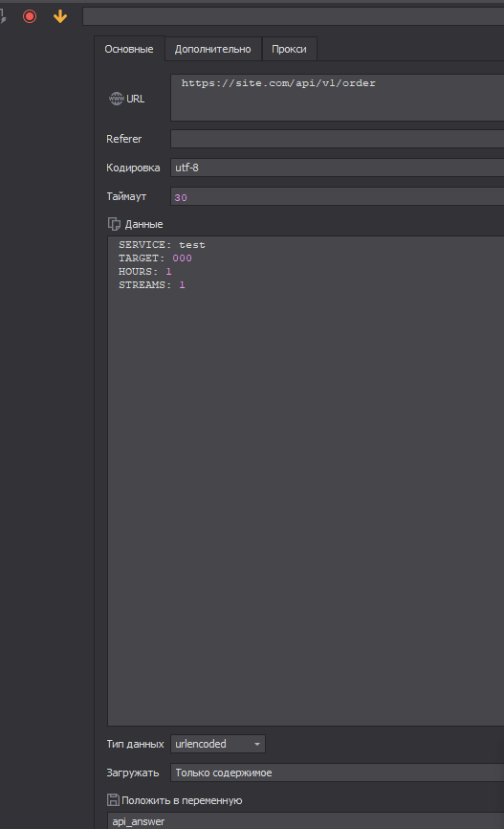The height and width of the screenshot is (829, 504).
Task: Click the api_answer variable field
Action: click(306, 821)
